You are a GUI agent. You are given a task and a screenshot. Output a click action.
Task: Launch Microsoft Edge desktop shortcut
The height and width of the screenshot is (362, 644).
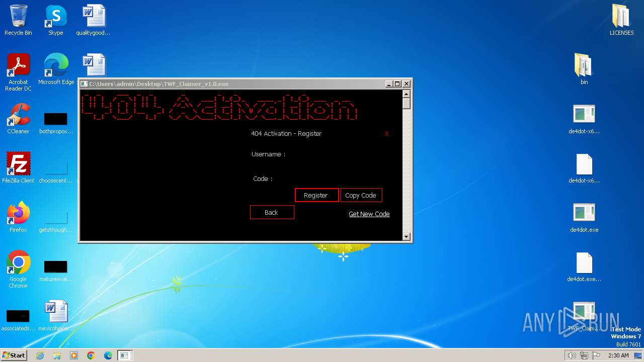point(56,69)
